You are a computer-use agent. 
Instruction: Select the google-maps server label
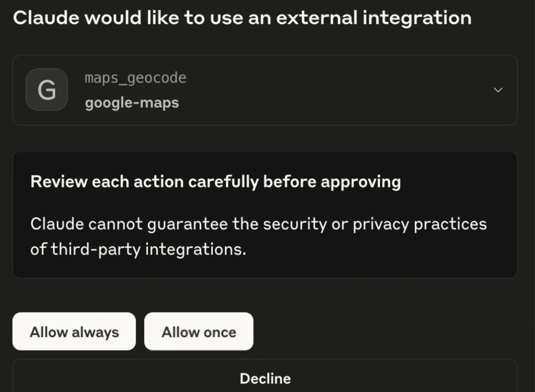tap(132, 102)
